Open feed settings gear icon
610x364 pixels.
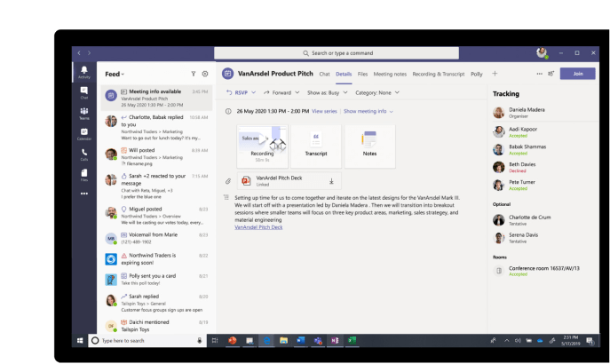(x=205, y=74)
